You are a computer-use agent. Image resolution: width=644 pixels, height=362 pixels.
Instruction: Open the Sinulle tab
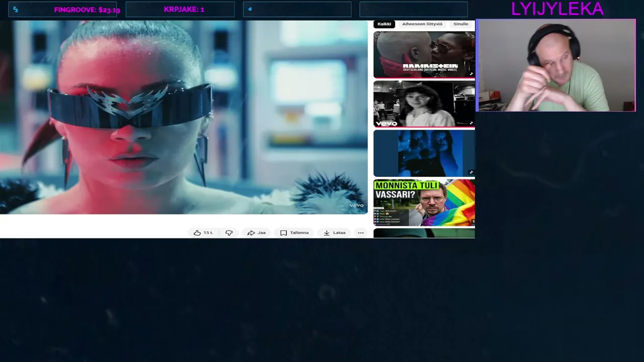pos(461,24)
